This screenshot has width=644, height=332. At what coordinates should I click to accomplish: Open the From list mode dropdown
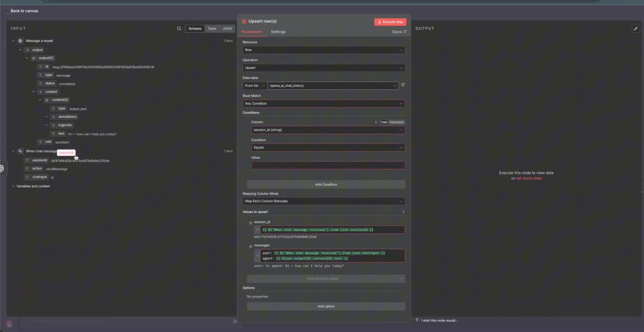(x=254, y=86)
